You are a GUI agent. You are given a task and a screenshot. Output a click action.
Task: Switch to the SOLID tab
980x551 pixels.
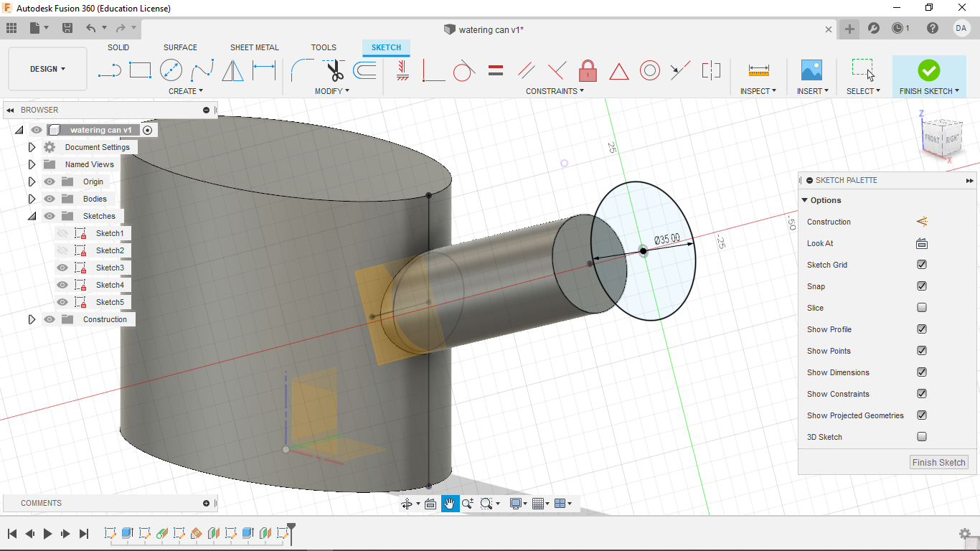(118, 47)
